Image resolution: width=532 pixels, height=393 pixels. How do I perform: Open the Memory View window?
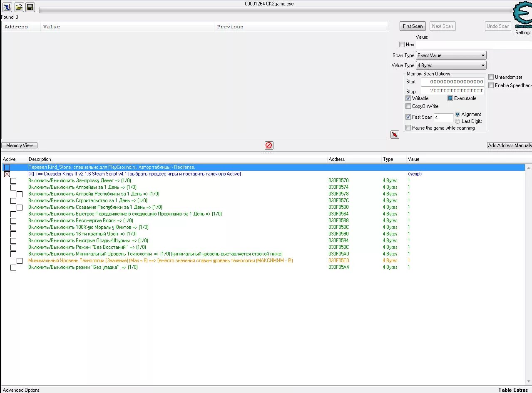[x=20, y=145]
